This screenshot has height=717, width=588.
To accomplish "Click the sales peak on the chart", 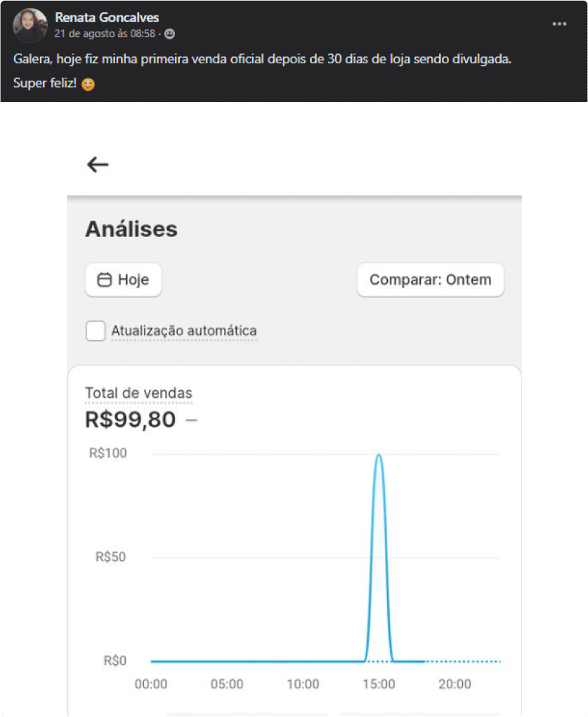I will (x=379, y=456).
